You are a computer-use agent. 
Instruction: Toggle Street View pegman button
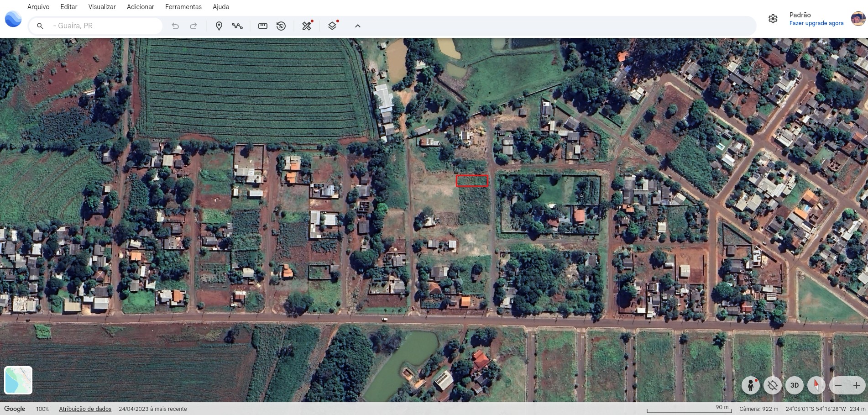point(750,385)
